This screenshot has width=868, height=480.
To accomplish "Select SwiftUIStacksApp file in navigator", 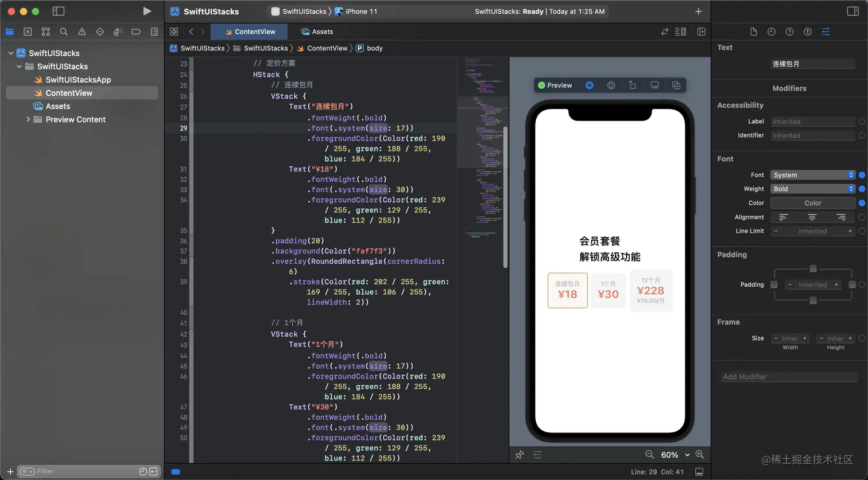I will click(x=78, y=80).
